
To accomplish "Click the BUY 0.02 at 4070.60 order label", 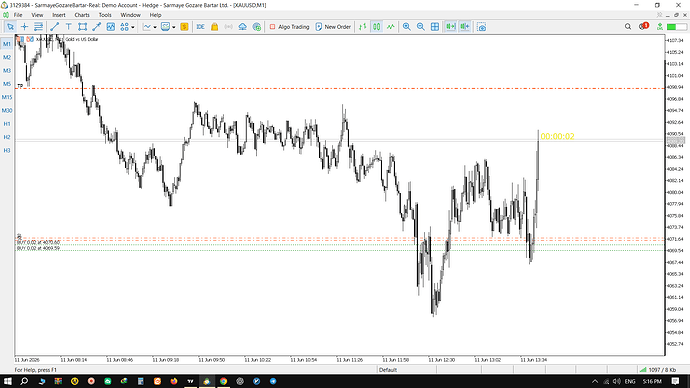I will tap(38, 242).
